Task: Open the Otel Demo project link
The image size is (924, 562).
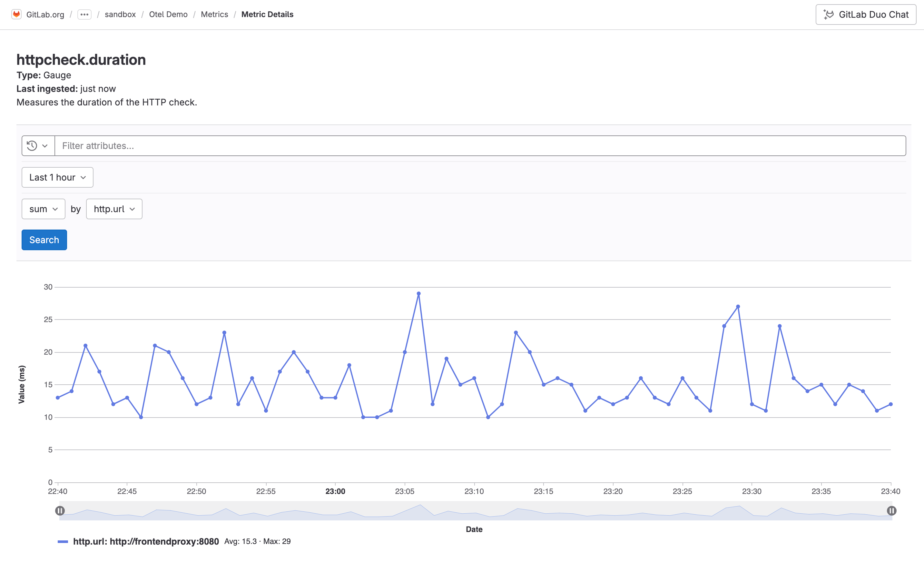Action: (x=168, y=14)
